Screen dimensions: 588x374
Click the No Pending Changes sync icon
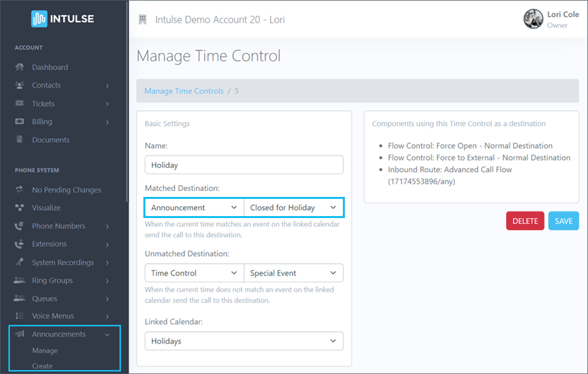20,190
